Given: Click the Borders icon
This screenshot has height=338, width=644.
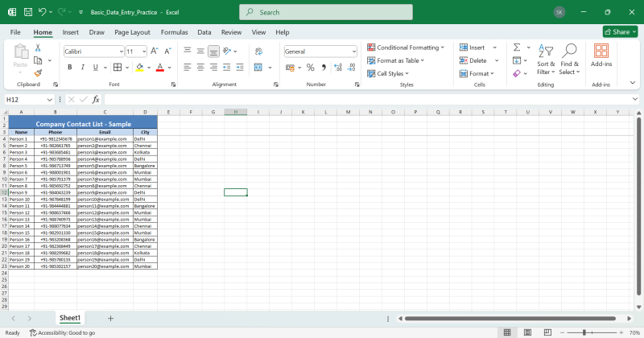Looking at the screenshot, I should [118, 68].
